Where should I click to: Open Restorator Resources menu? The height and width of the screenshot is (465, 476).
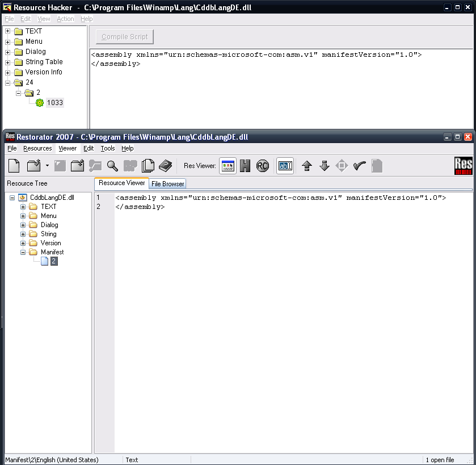point(37,148)
